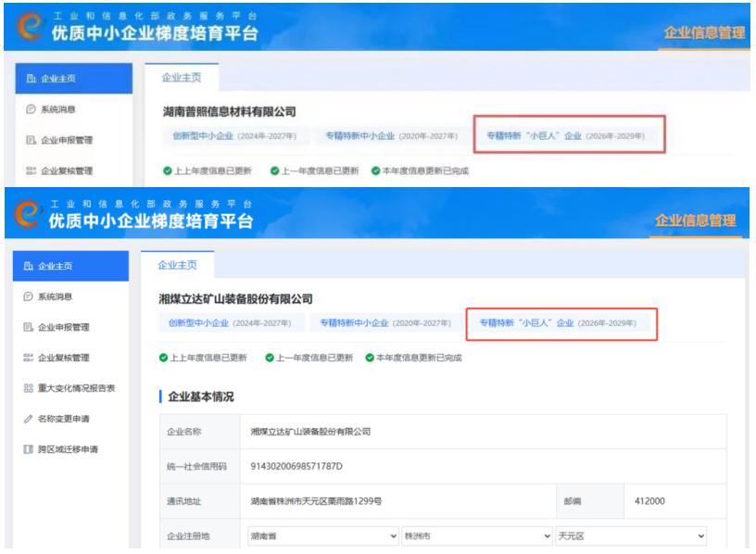Click 专精特新"小巨人"企业 tag for 湘煤立达
This screenshot has height=554, width=756.
coord(558,323)
